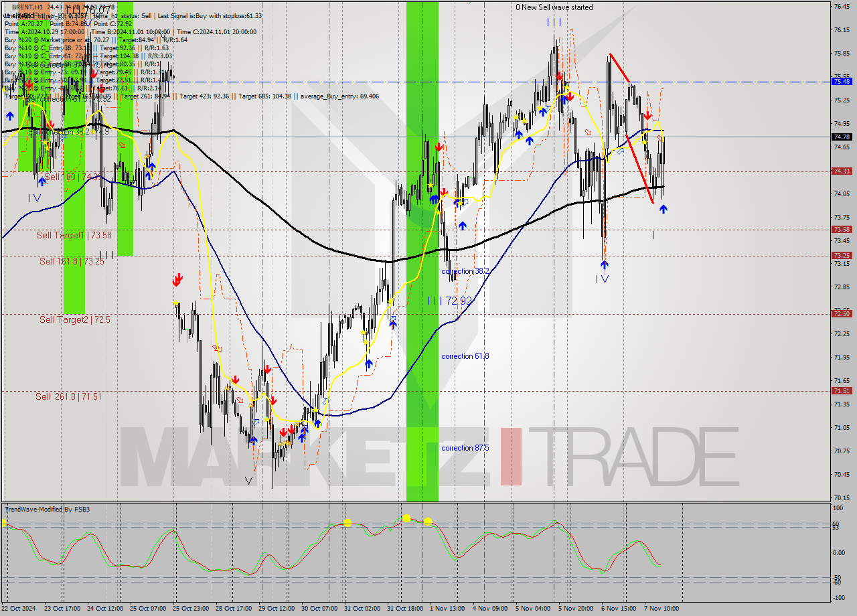Click the current price tag 74.78

pos(842,137)
